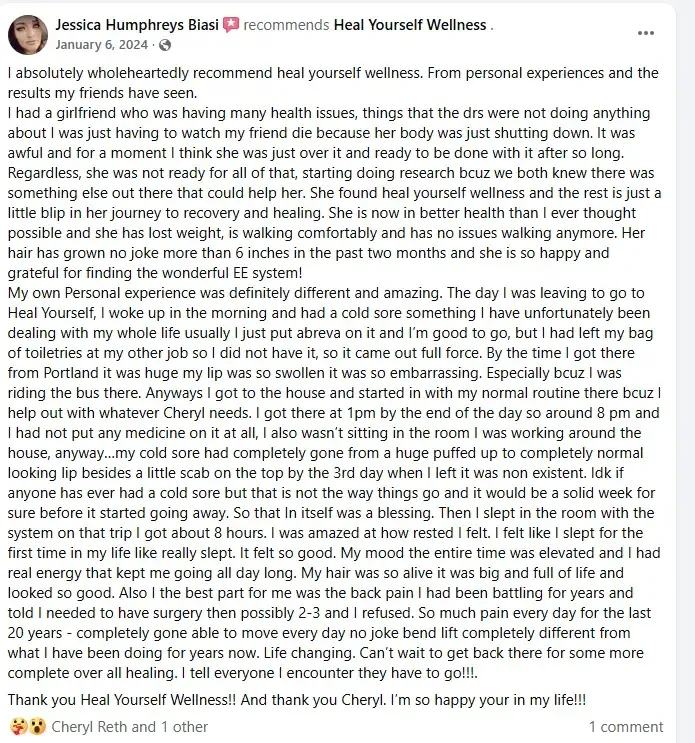Click the globe public audience icon
The height and width of the screenshot is (743, 695).
[165, 45]
